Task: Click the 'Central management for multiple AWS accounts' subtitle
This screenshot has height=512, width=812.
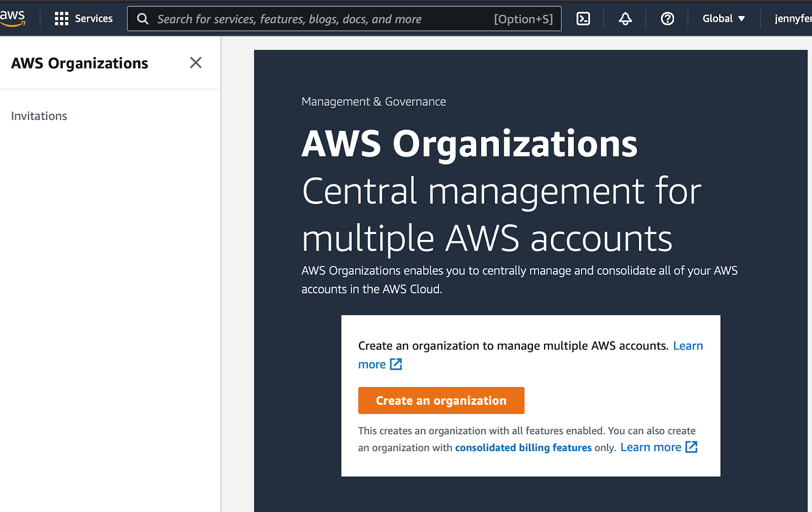Action: click(x=501, y=214)
